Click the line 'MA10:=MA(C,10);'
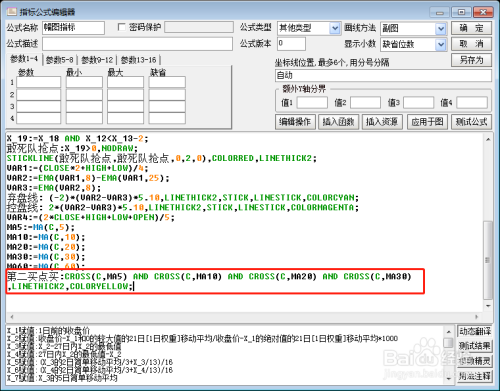This screenshot has width=500, height=391. (46, 237)
